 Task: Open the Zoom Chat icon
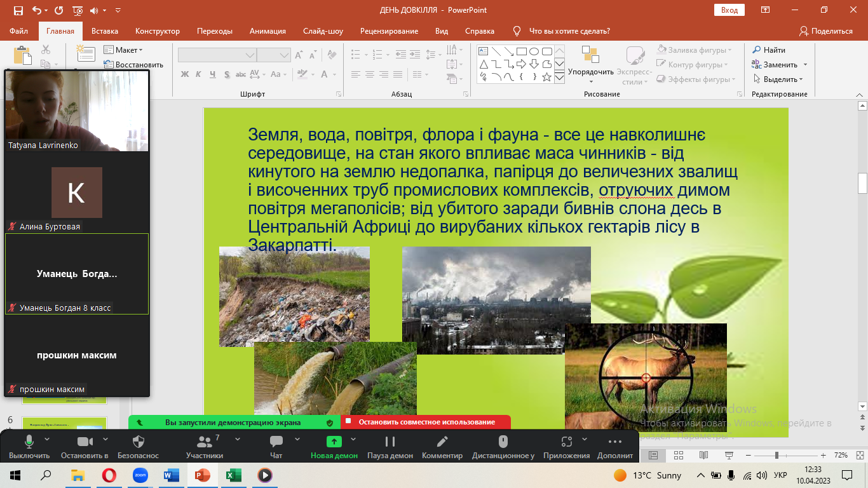pos(276,442)
